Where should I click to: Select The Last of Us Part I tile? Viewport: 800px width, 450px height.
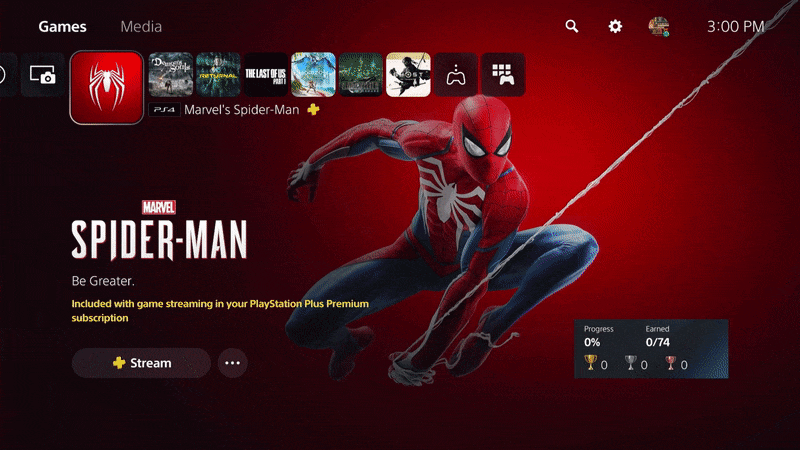266,74
